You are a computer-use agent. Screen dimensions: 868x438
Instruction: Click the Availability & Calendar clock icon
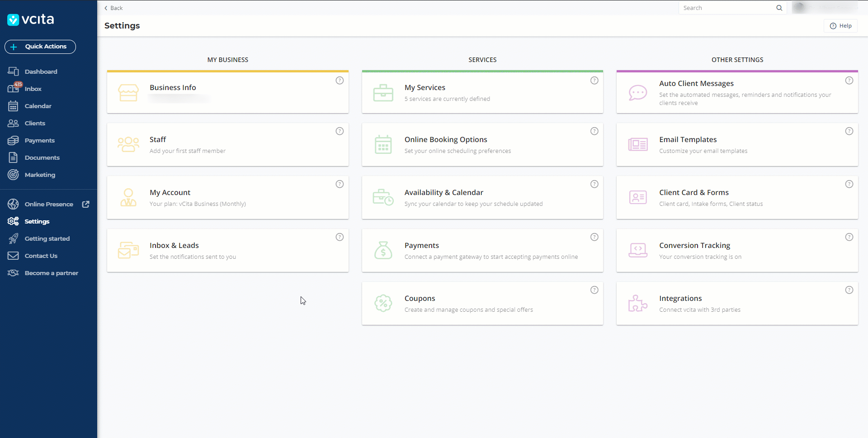pos(383,197)
